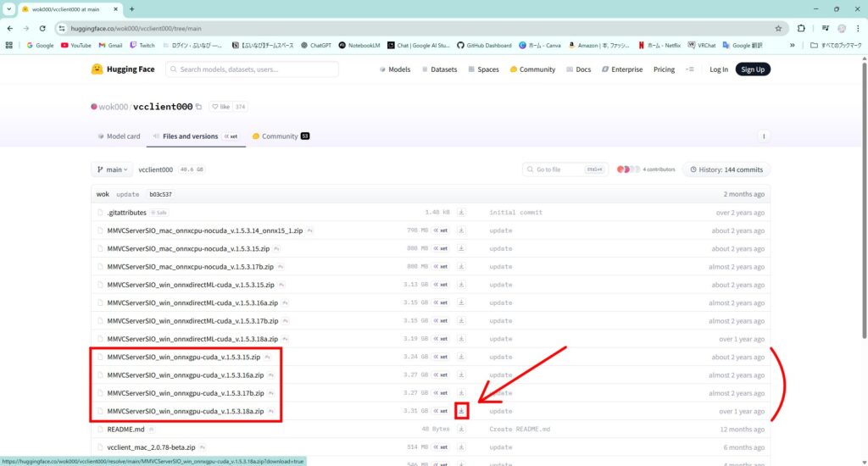Click the download icon for .gitattributes

pos(461,213)
